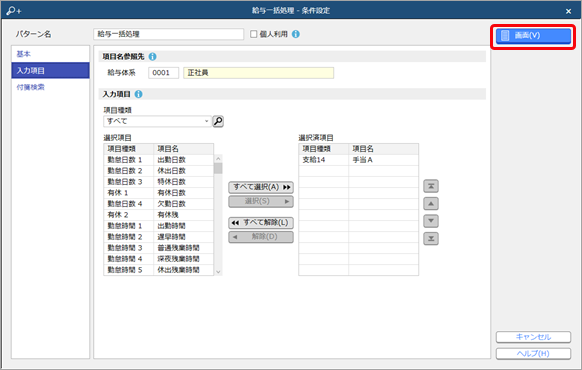Select row 欠勤日数 in list
The image size is (582, 370).
pyautogui.click(x=158, y=204)
